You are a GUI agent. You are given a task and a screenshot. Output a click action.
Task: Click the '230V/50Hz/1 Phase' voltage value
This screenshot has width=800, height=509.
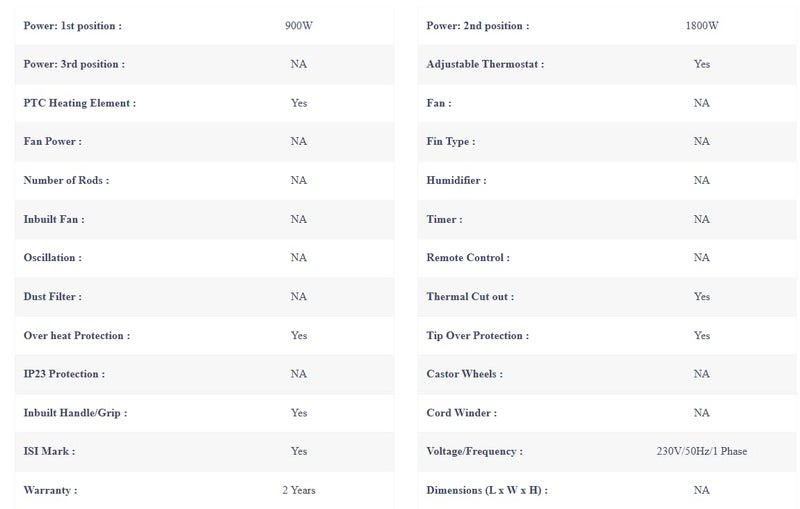tap(702, 451)
